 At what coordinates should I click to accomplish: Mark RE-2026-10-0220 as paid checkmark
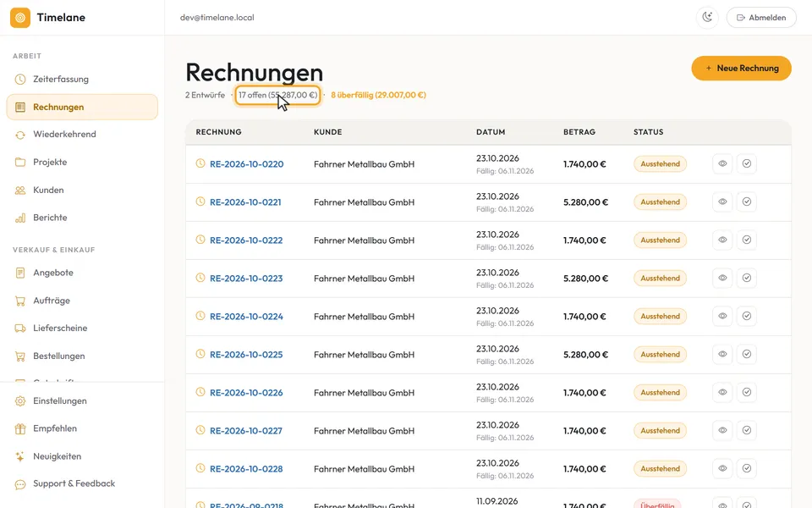[747, 163]
